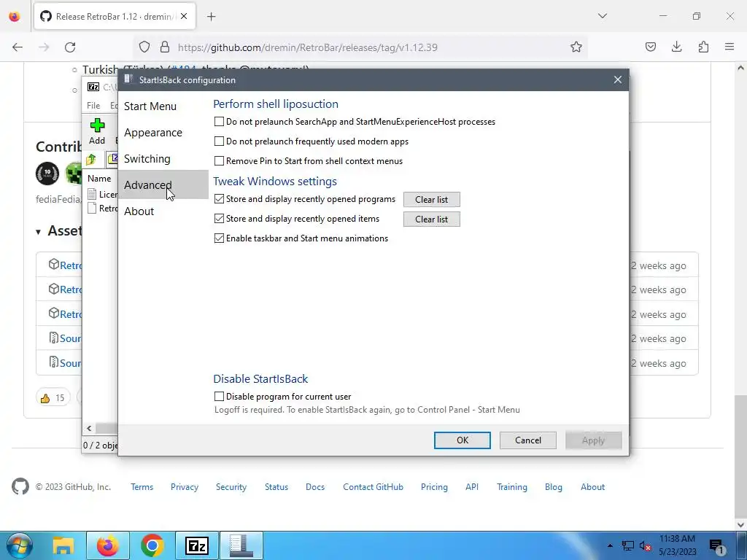
Task: Click the network tray icon
Action: (x=628, y=545)
